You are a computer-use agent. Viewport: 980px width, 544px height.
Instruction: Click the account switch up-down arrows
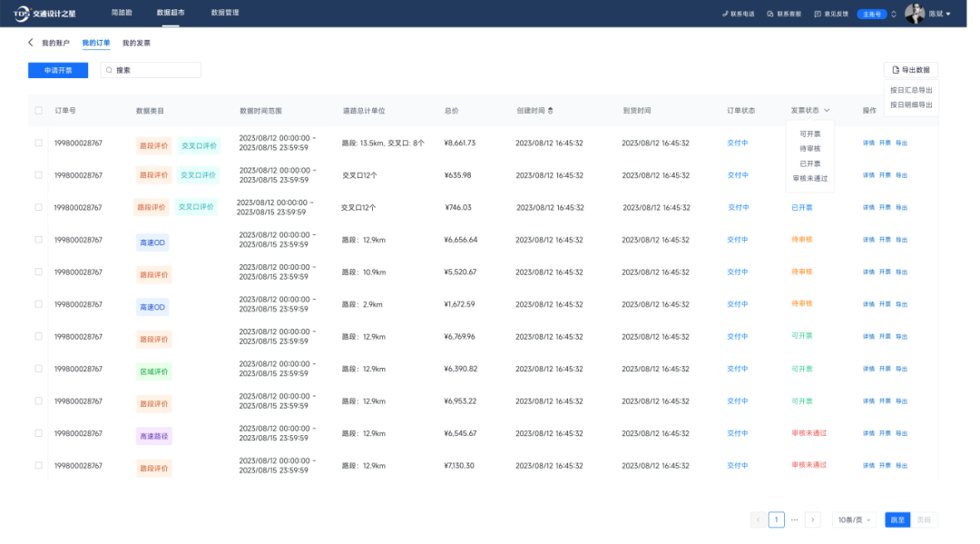pos(894,14)
